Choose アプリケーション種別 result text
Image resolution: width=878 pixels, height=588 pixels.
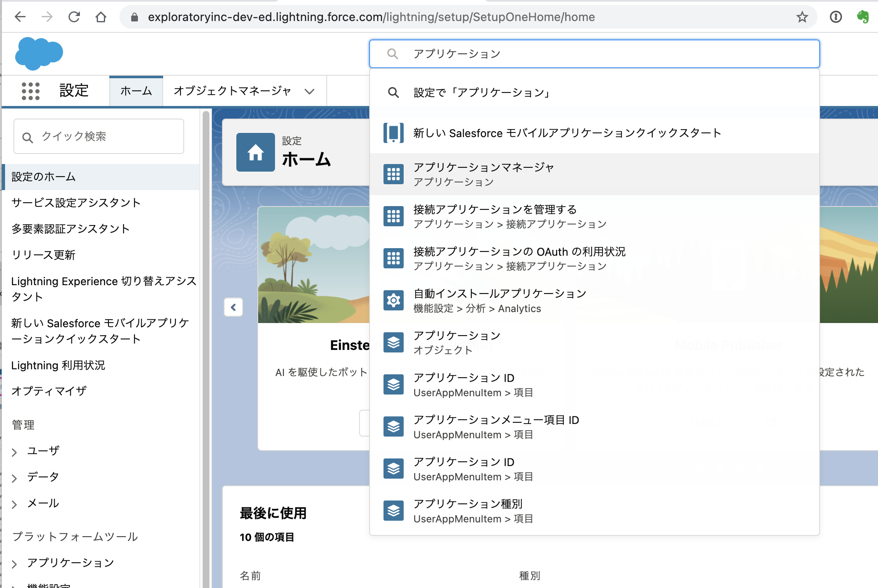click(x=468, y=504)
